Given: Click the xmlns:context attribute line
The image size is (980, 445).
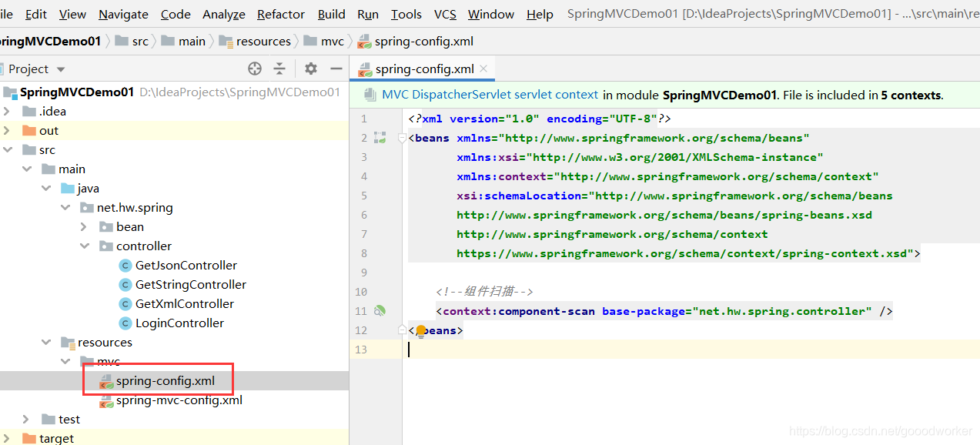Looking at the screenshot, I should point(667,176).
